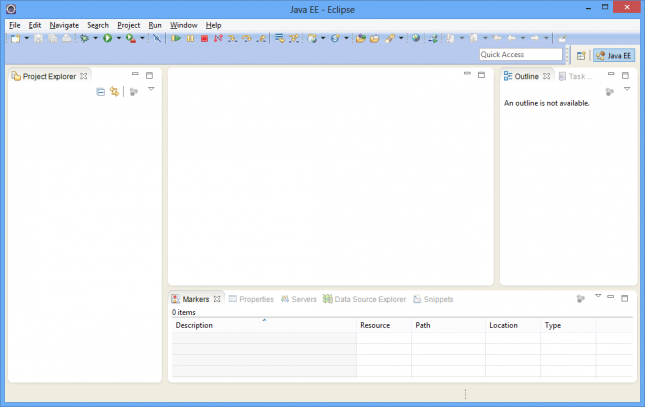Screen dimensions: 645x407
Task: Open the Search menu
Action: click(x=98, y=25)
